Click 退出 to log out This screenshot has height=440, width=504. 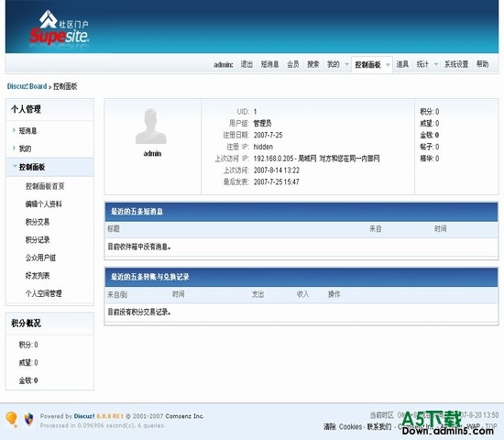(x=247, y=64)
